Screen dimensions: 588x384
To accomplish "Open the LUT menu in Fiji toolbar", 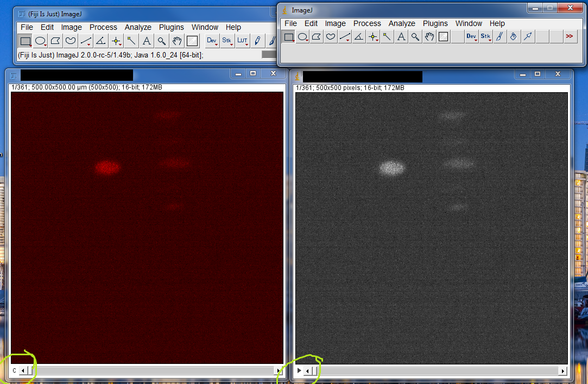I will click(242, 41).
